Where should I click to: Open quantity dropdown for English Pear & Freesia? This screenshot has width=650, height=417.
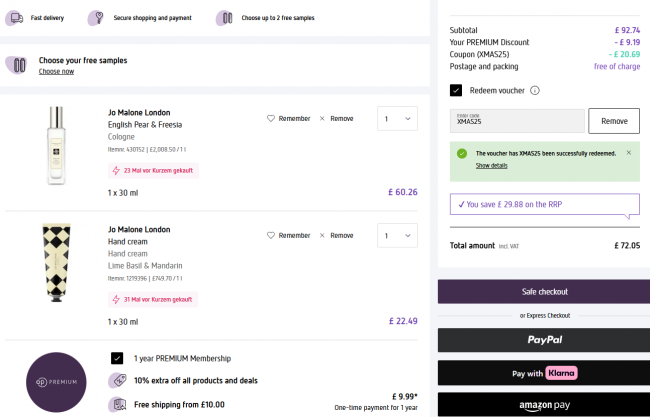tap(396, 119)
